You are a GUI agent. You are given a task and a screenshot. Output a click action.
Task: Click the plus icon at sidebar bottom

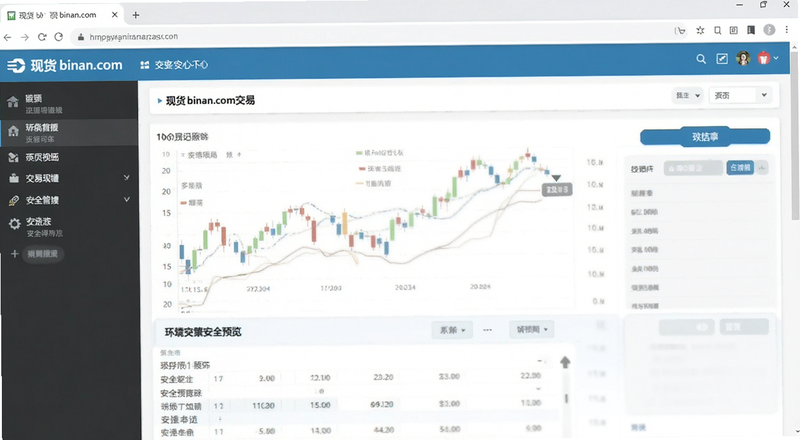click(x=14, y=254)
